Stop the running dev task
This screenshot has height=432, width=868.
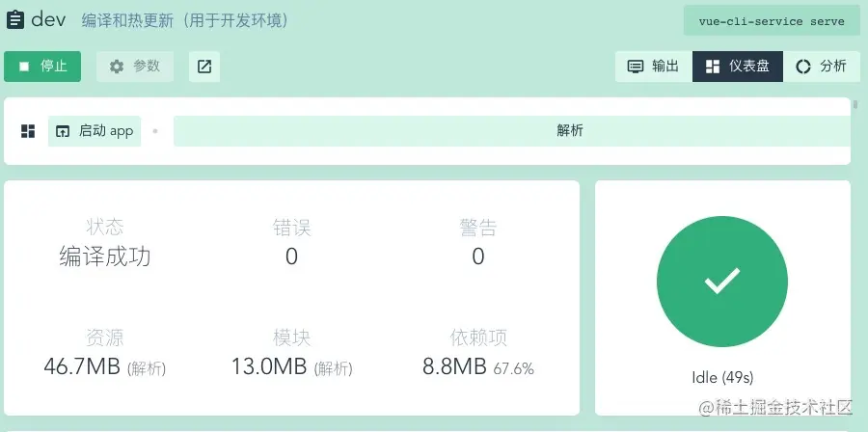click(42, 67)
